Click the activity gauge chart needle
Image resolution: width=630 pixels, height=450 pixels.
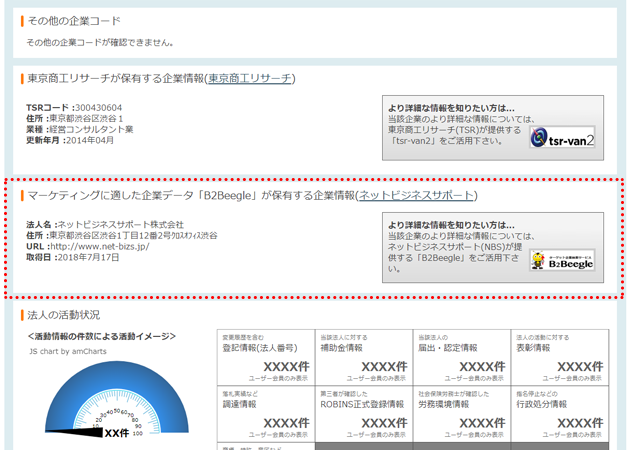[74, 433]
